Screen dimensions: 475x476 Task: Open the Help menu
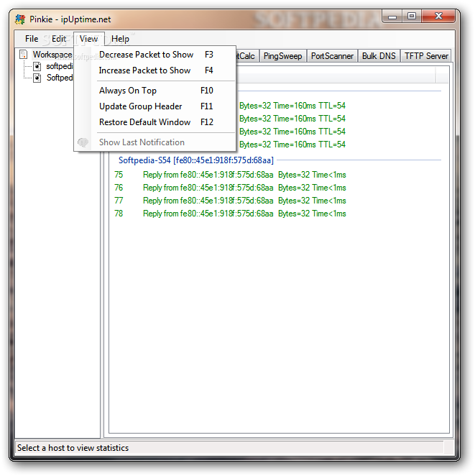pyautogui.click(x=120, y=39)
